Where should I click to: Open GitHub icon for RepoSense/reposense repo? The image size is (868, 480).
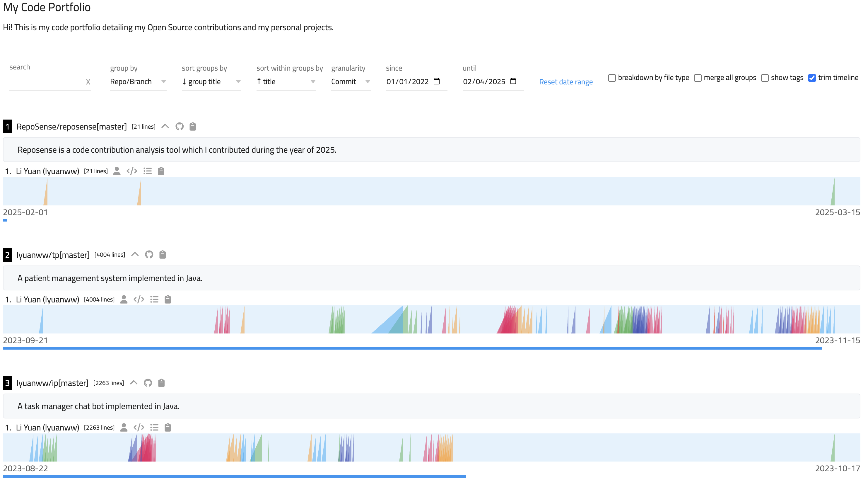point(180,126)
